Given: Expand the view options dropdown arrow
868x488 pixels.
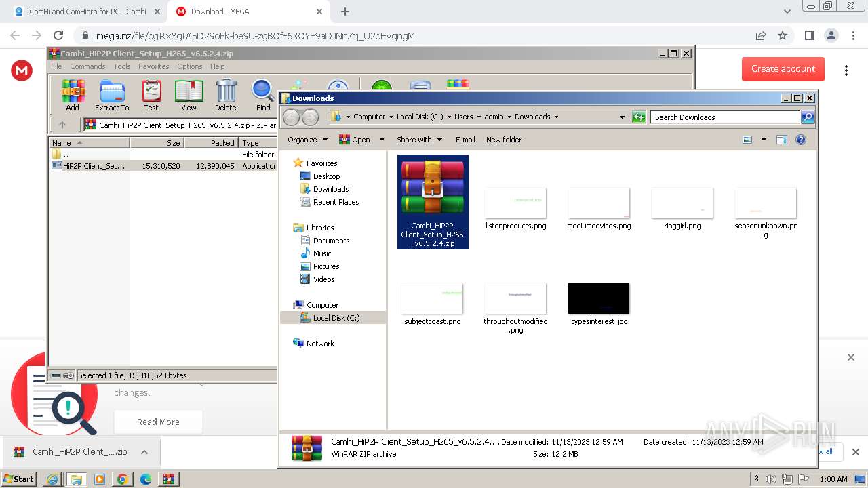Looking at the screenshot, I should pos(764,140).
